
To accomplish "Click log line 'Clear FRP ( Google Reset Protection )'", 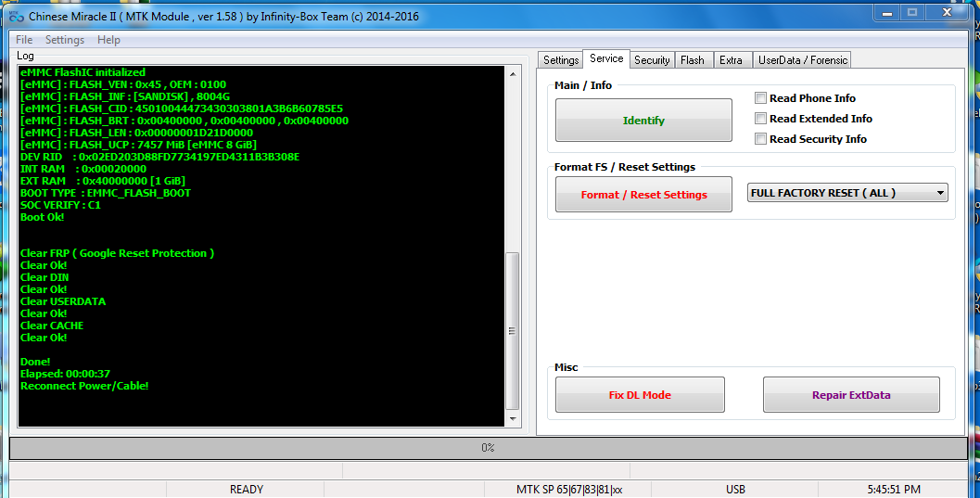I will click(117, 253).
